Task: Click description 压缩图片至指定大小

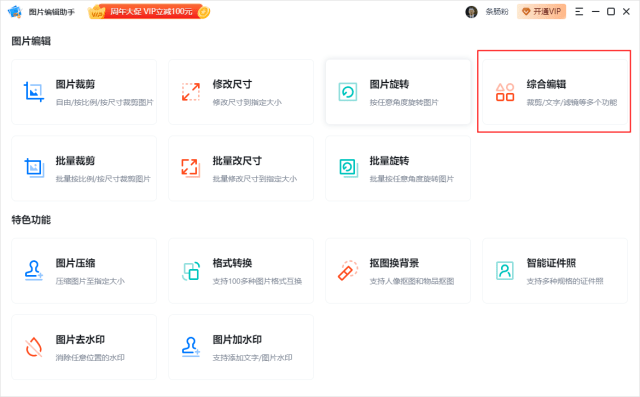Action: (90, 281)
